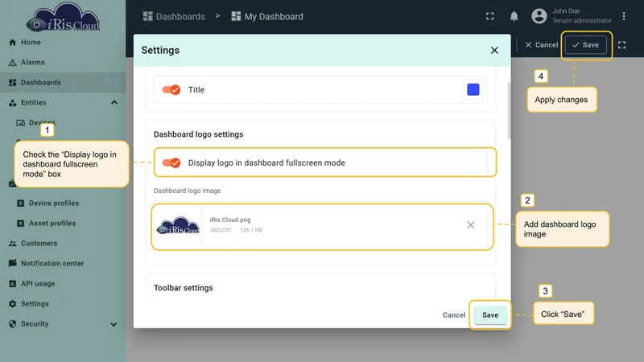Click the API usage chart icon
This screenshot has width=644, height=362.
coord(12,284)
